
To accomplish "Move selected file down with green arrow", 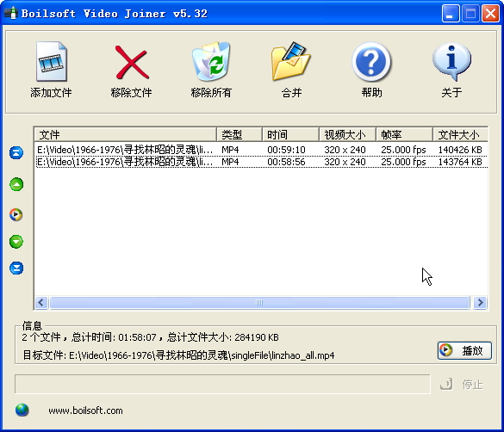I will (x=16, y=242).
